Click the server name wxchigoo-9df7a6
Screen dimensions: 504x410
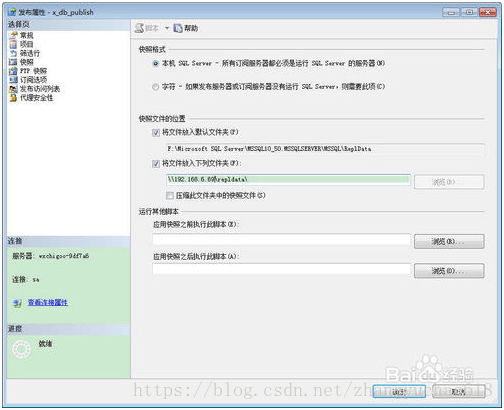[x=64, y=256]
